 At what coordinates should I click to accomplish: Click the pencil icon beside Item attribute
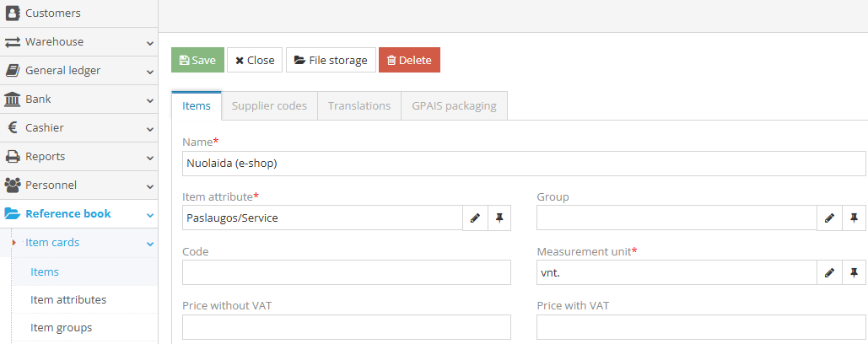click(475, 218)
